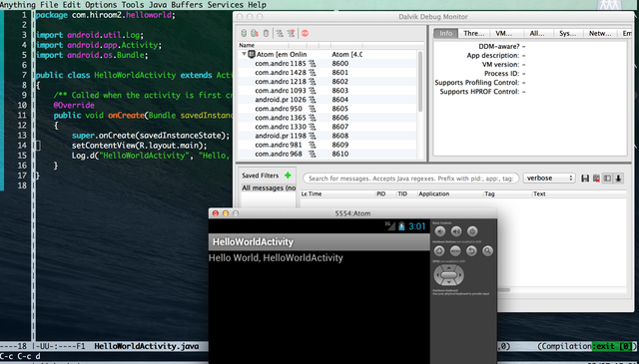
Task: Toggle the scroll lock down-arrow icon
Action: tap(618, 179)
